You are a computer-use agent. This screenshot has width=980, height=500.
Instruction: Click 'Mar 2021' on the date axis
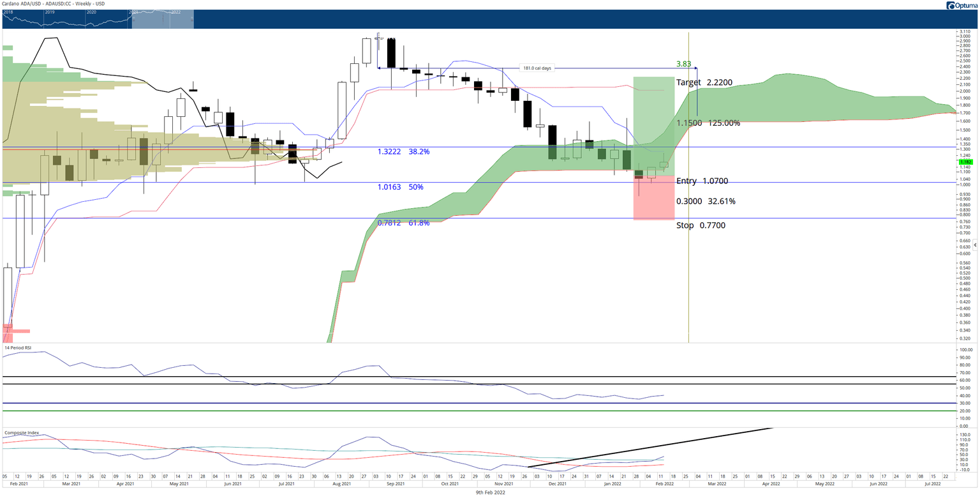pyautogui.click(x=71, y=484)
